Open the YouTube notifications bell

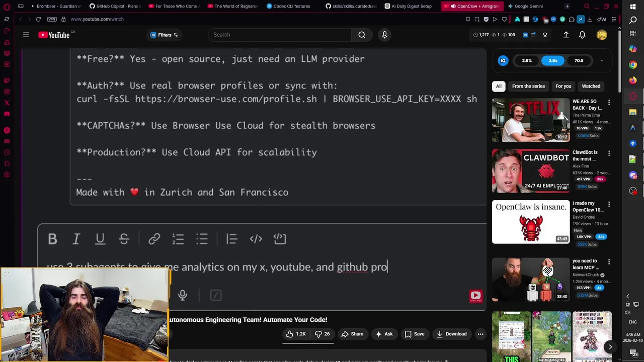pyautogui.click(x=582, y=35)
